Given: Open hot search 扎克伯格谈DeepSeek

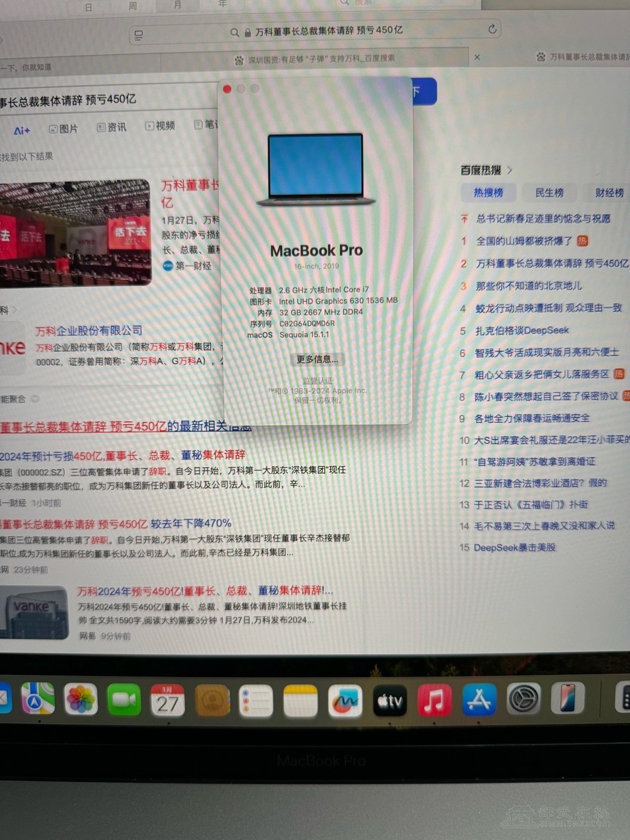Looking at the screenshot, I should [x=522, y=330].
